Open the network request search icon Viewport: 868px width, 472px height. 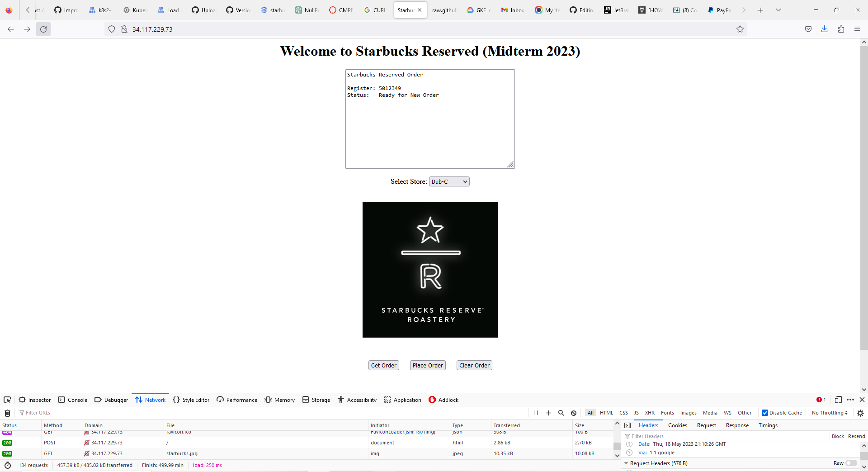point(561,413)
